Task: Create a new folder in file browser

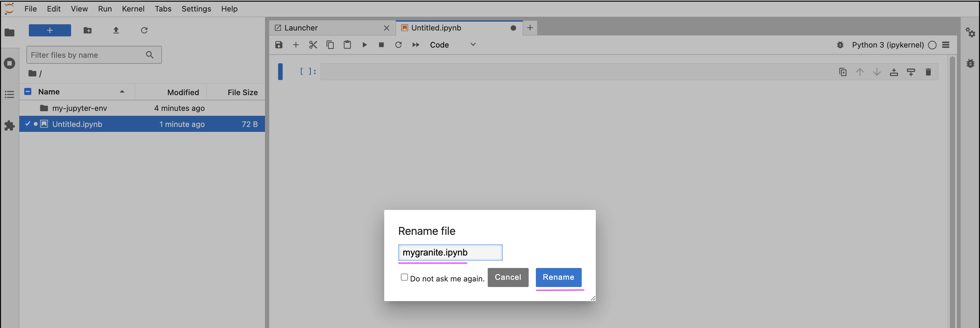Action: [x=87, y=31]
